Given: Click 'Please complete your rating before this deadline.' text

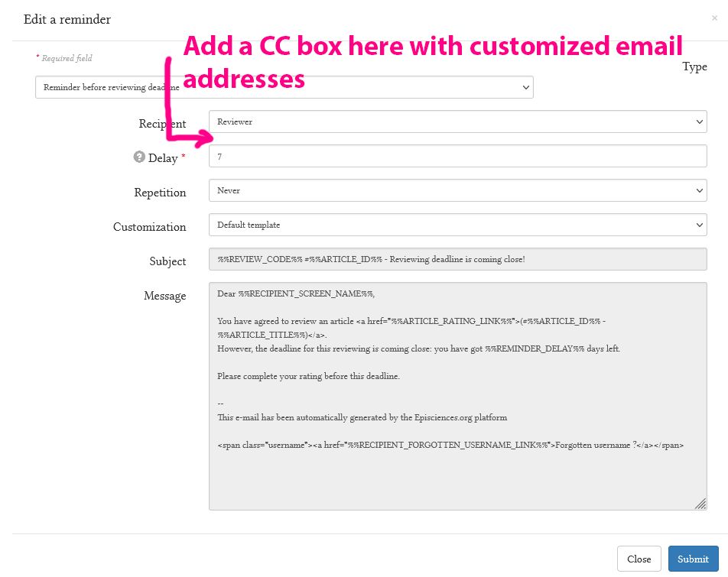Looking at the screenshot, I should 308,376.
